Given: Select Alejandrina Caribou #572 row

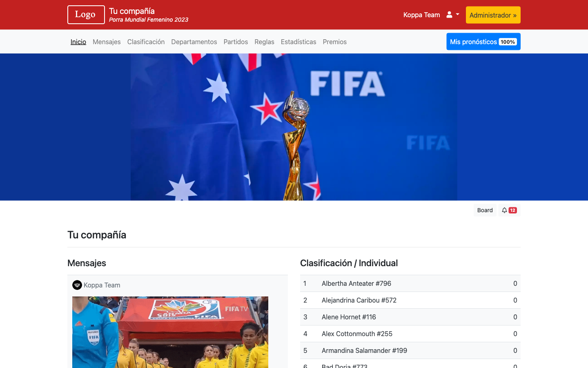Looking at the screenshot, I should point(410,300).
